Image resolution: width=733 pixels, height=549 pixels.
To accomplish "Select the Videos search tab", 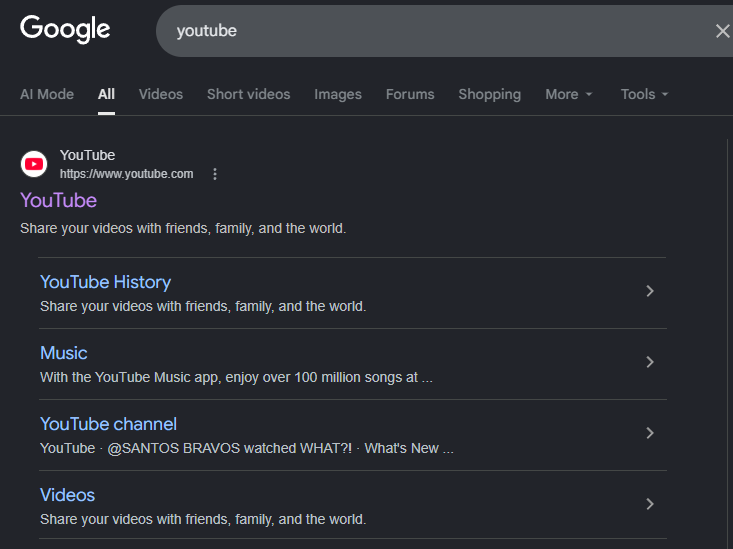I will click(x=161, y=94).
